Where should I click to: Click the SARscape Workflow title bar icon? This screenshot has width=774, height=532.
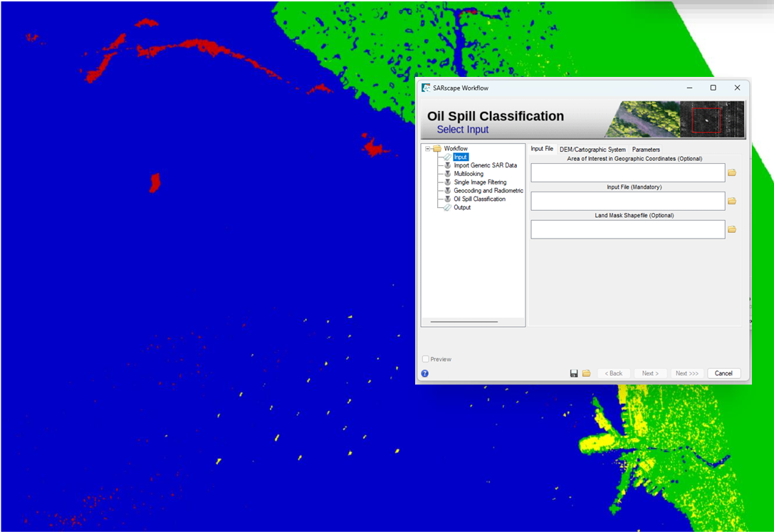[426, 88]
